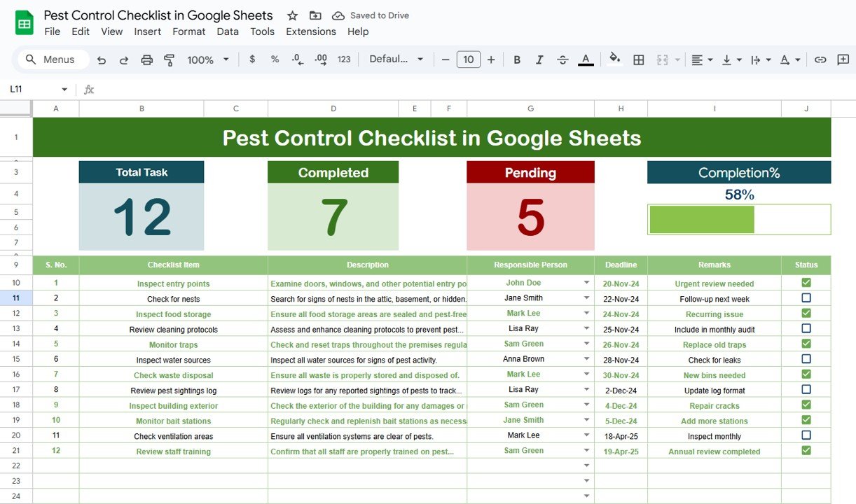Open row 17 Lisa Ray dropdown

coord(586,390)
